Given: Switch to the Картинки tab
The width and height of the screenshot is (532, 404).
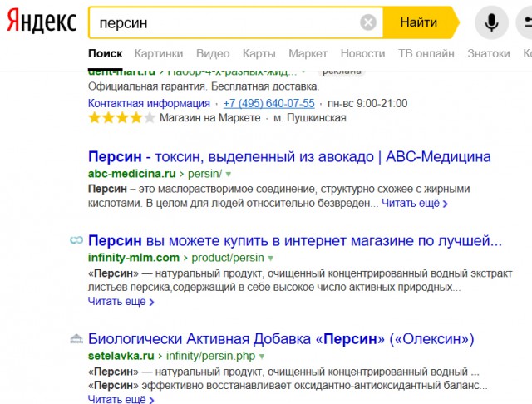Looking at the screenshot, I should pyautogui.click(x=159, y=53).
